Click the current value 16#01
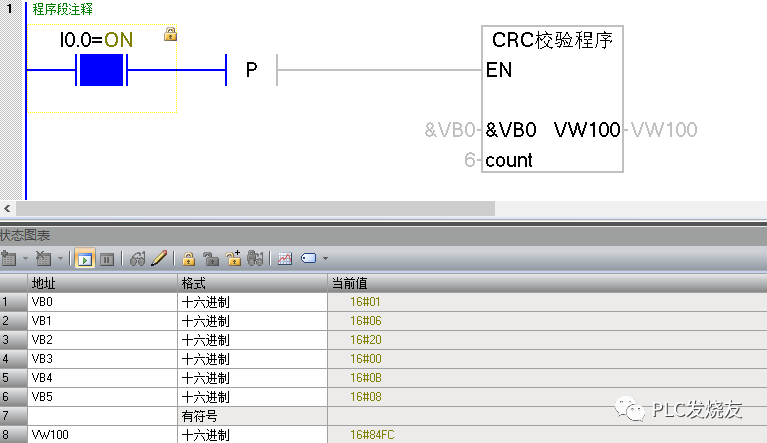This screenshot has width=767, height=443. tap(365, 302)
